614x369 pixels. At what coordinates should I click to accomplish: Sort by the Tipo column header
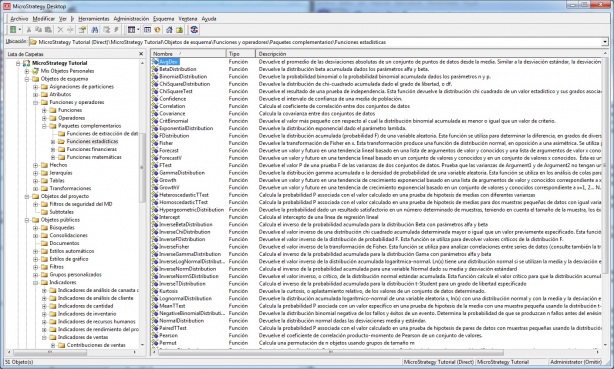(241, 54)
